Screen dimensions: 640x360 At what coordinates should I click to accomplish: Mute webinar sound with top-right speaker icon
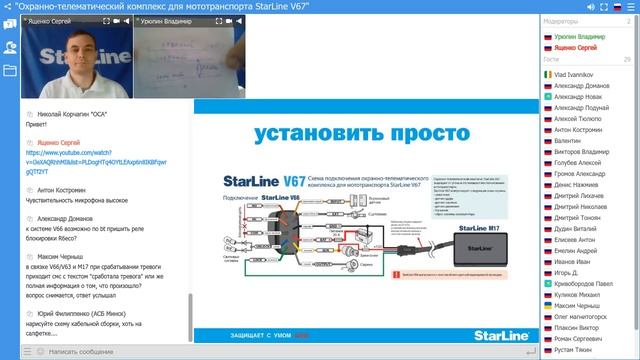click(x=591, y=7)
